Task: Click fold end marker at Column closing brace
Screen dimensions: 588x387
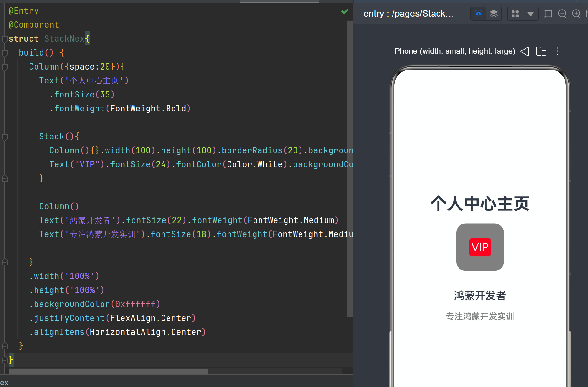Action: [x=5, y=262]
